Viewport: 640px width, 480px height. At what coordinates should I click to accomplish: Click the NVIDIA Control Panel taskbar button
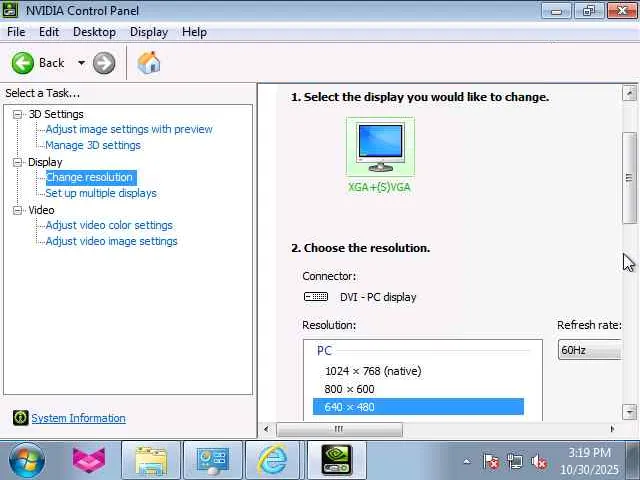[337, 461]
